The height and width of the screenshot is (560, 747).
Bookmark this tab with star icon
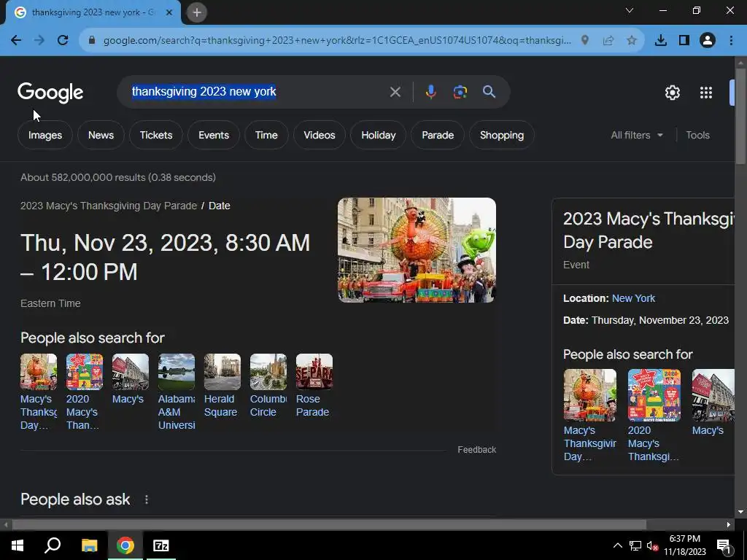click(632, 41)
